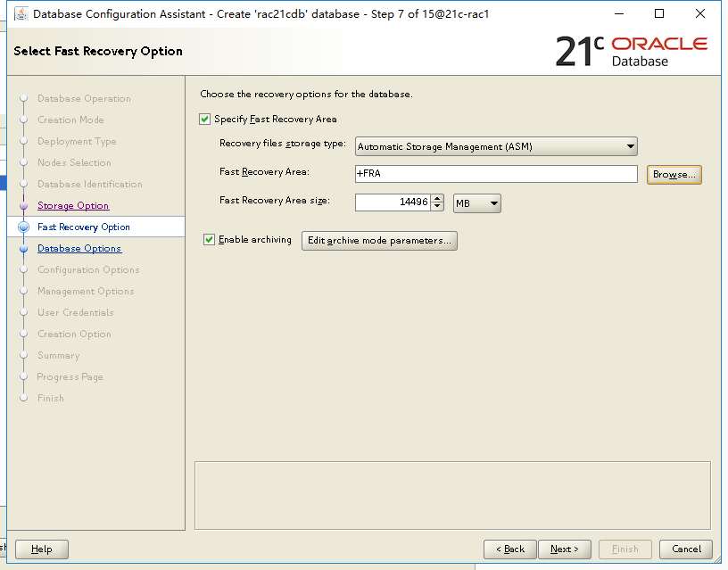Go back with the Back button
This screenshot has width=728, height=570.
509,549
